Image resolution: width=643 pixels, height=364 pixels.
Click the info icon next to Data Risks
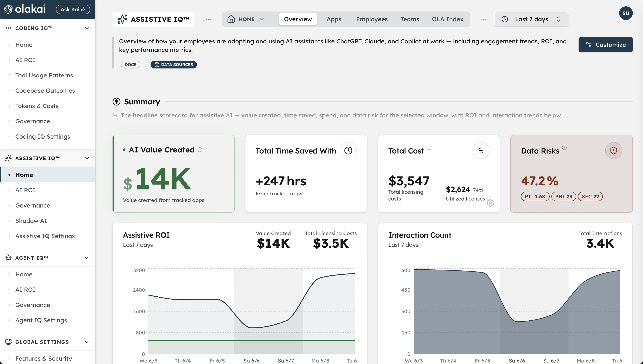pyautogui.click(x=564, y=148)
